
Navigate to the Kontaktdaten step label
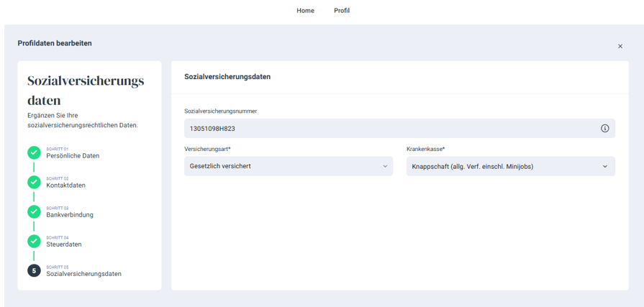[65, 185]
